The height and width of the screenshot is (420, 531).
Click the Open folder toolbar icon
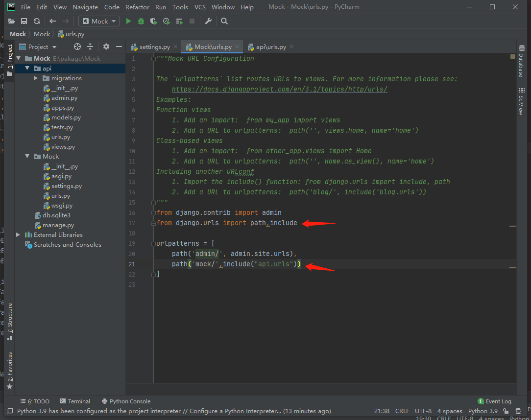click(x=12, y=22)
